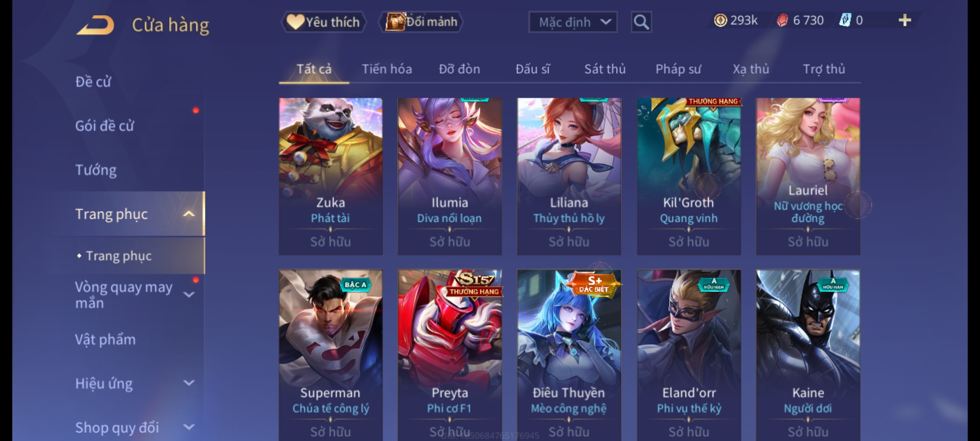
Task: Tap the gold coin balance icon
Action: pos(720,20)
